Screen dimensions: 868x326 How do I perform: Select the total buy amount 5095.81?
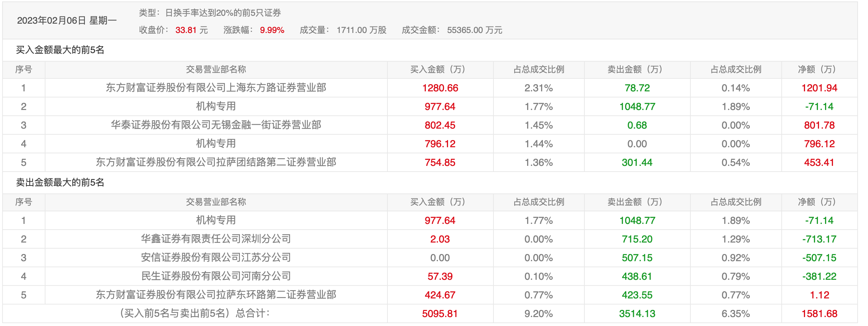point(440,314)
